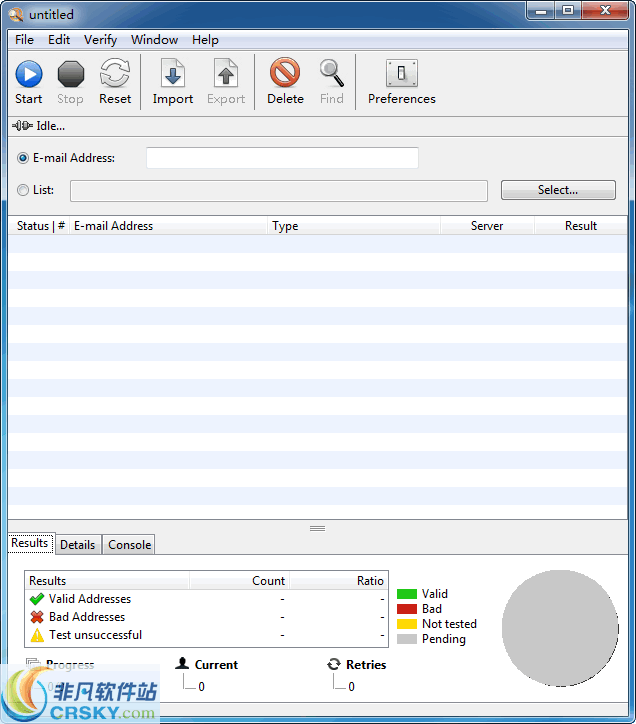This screenshot has height=724, width=636.
Task: Click the green Valid legend swatch
Action: coord(407,594)
